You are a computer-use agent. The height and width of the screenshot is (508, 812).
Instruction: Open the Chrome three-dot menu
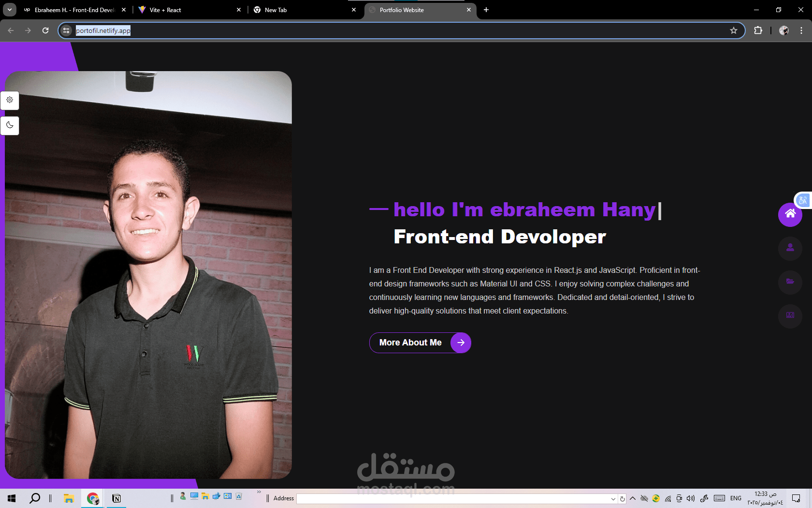pos(801,30)
